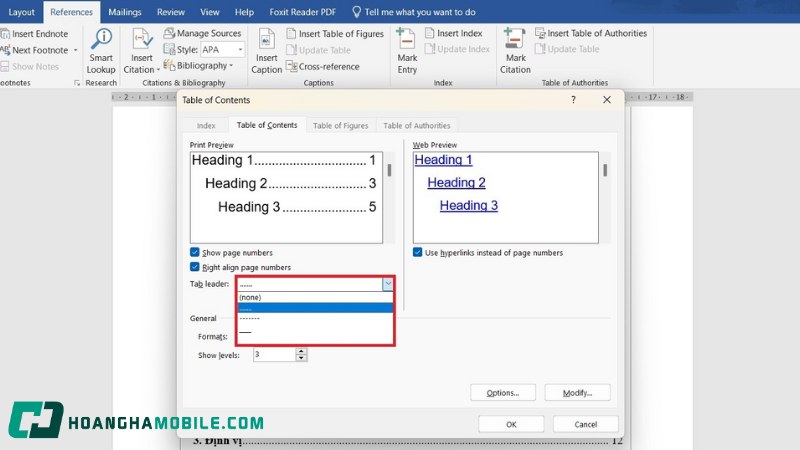Screen dimensions: 800x450
Task: Click the Insert Caption icon
Action: [266, 42]
